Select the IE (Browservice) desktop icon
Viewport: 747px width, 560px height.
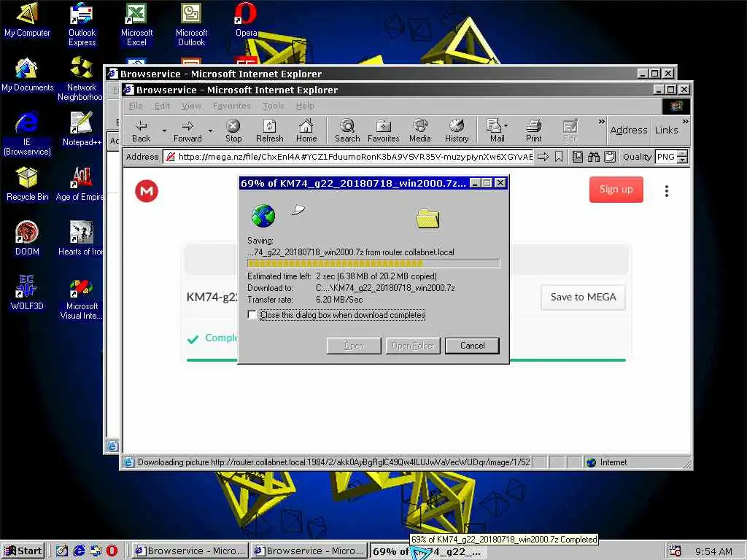[x=27, y=134]
